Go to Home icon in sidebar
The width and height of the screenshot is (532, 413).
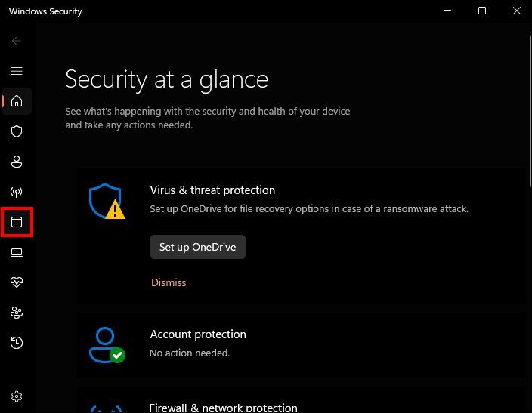pyautogui.click(x=17, y=101)
